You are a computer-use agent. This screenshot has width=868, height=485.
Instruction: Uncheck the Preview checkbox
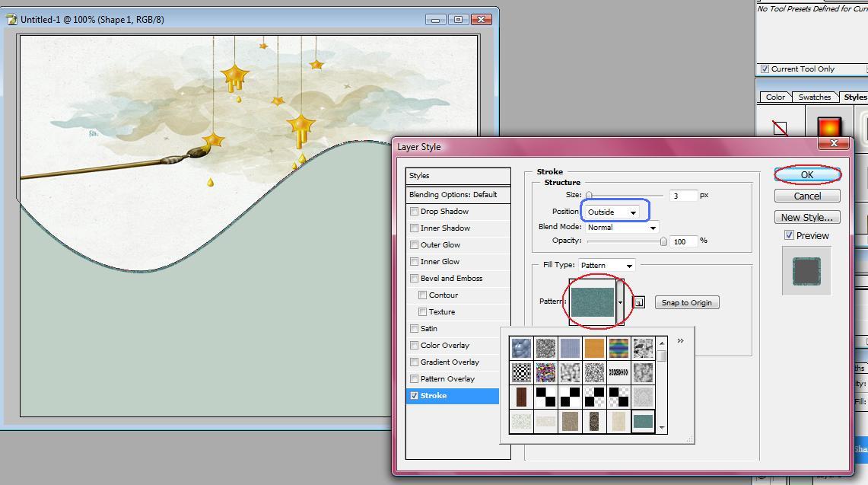click(789, 236)
